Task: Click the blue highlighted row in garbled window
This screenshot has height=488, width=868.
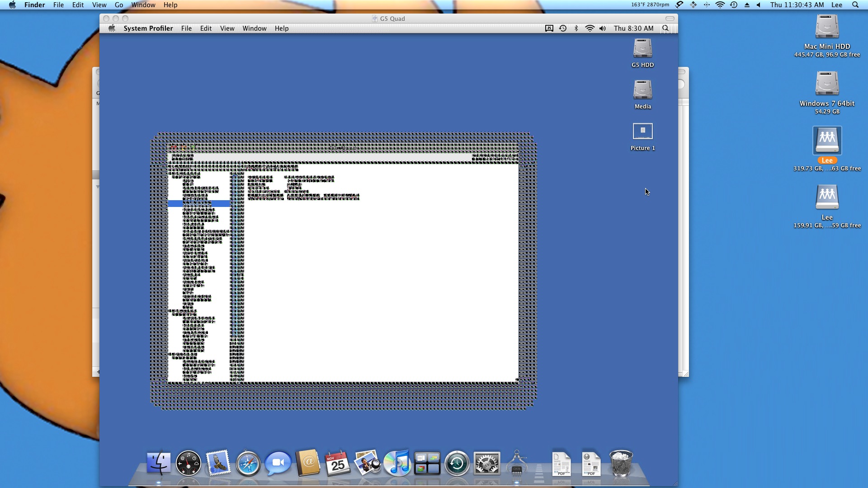Action: tap(199, 204)
